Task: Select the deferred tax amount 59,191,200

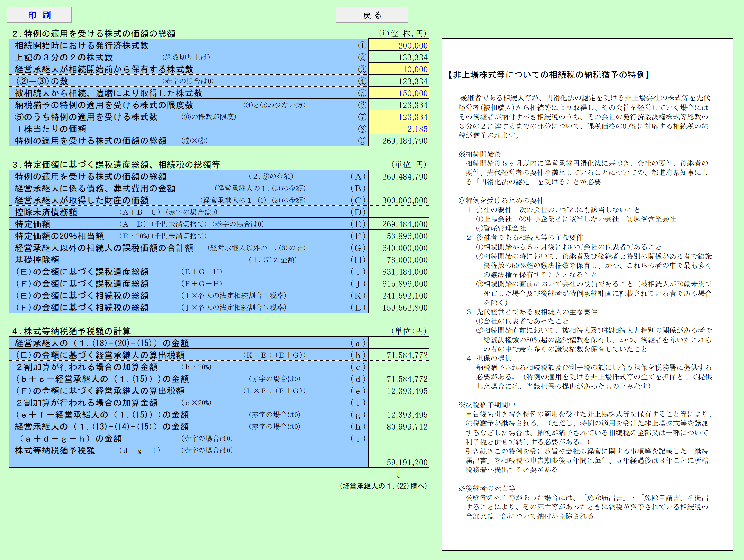Action: pyautogui.click(x=399, y=456)
